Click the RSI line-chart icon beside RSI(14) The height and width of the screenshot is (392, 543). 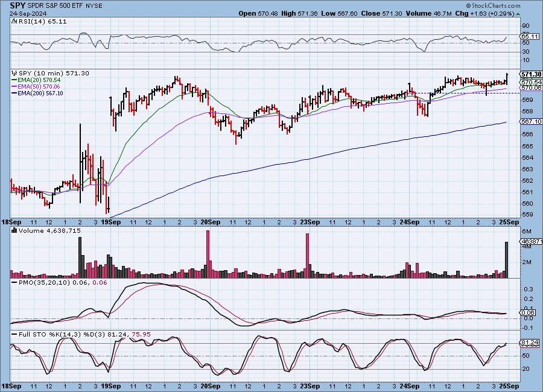[14, 21]
